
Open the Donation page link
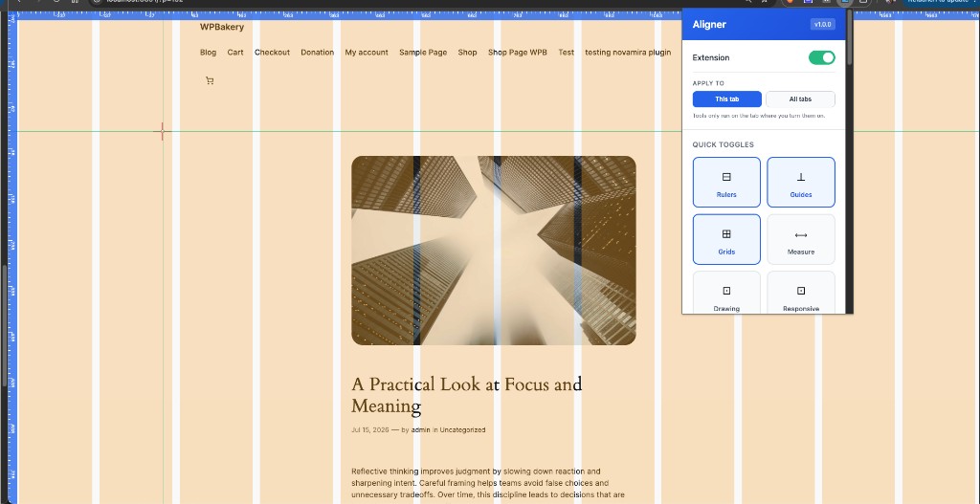click(x=318, y=53)
